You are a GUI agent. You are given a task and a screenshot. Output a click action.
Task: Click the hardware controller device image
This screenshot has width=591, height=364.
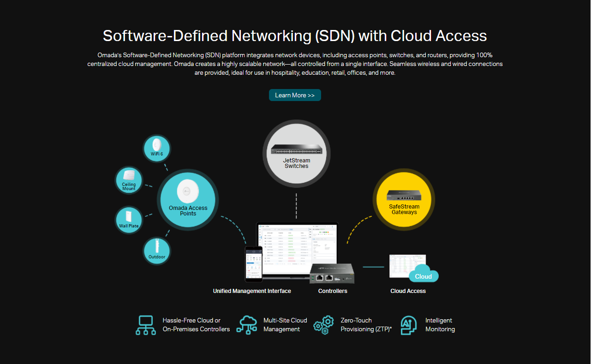click(332, 274)
